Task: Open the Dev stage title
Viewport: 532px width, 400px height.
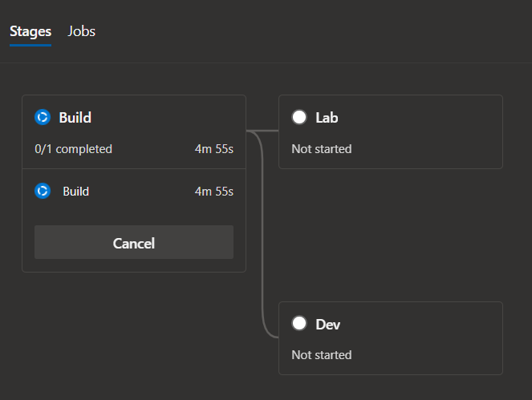Action: coord(327,324)
